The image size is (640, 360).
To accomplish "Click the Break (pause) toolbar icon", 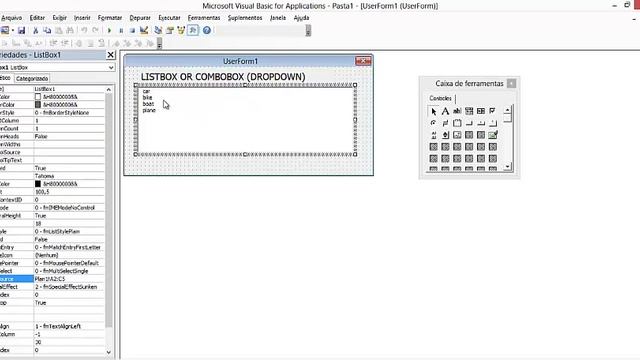I will (121, 30).
